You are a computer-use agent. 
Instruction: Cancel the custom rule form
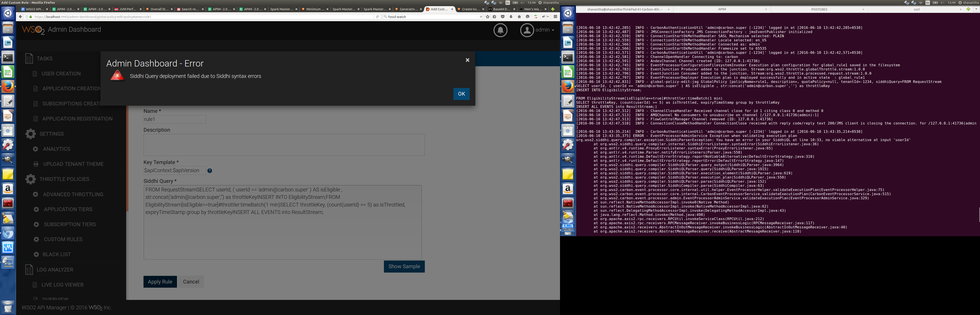191,282
